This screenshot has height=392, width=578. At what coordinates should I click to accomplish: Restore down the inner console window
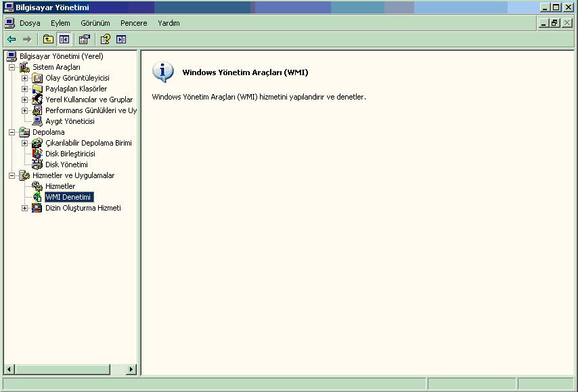554,23
